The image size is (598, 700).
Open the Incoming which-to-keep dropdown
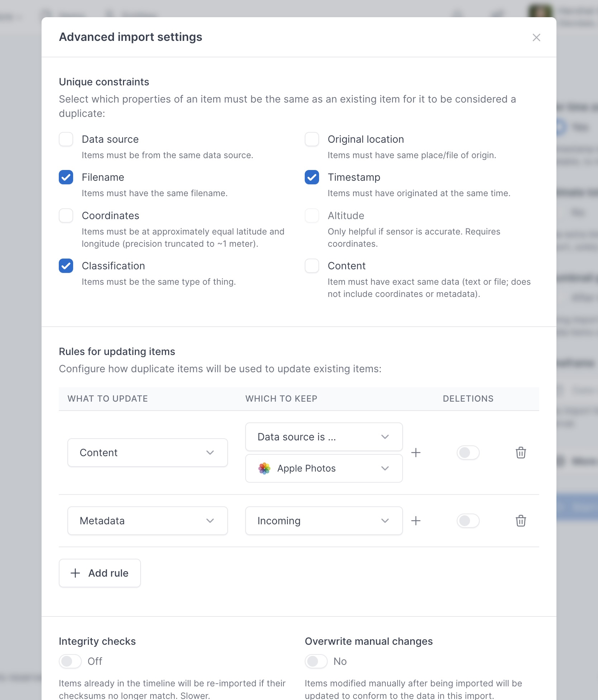(x=324, y=521)
